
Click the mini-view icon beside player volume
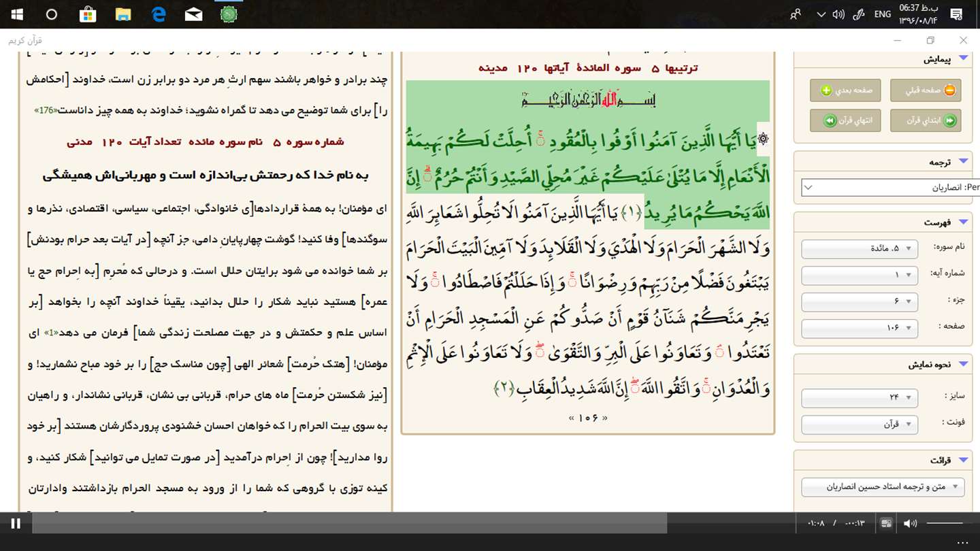point(886,523)
